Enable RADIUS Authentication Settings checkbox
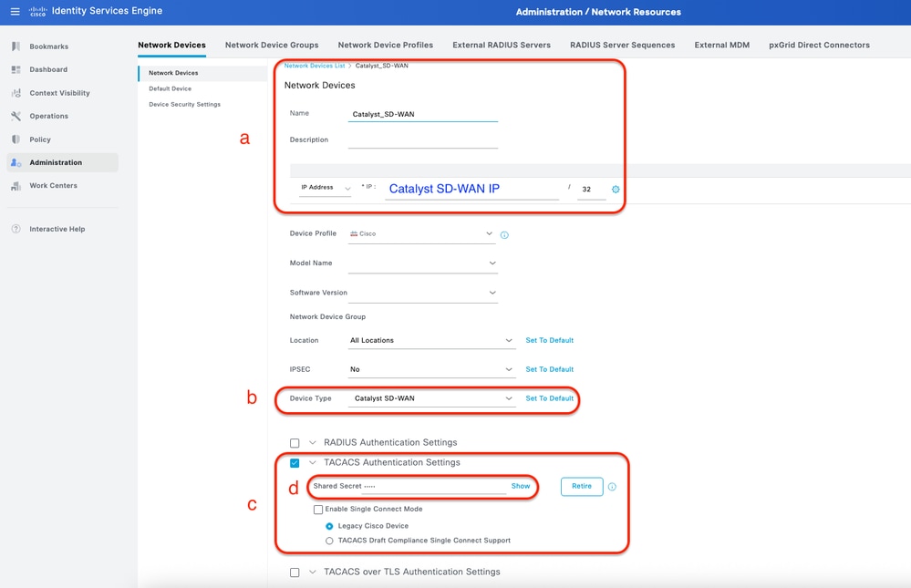Screen dimensions: 911x588 click(x=295, y=443)
